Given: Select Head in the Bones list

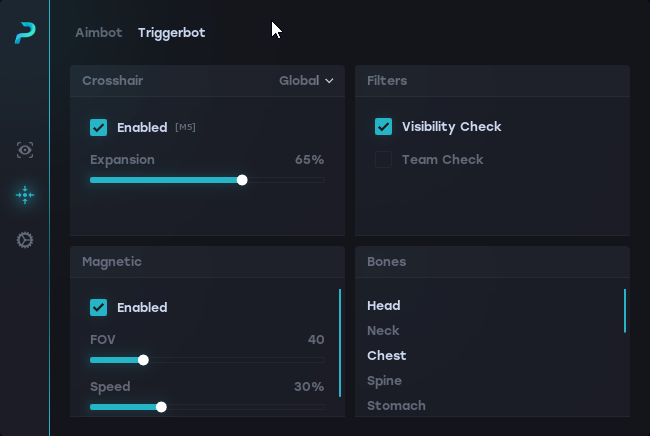Looking at the screenshot, I should pos(383,305).
